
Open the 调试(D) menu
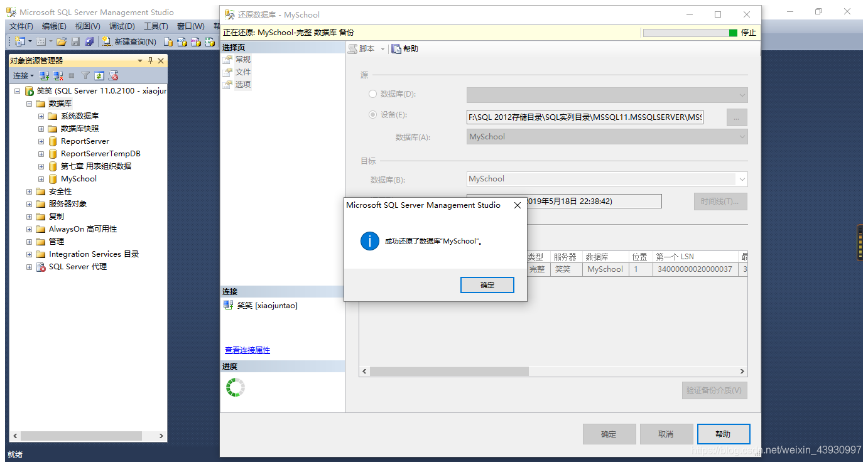(x=122, y=26)
